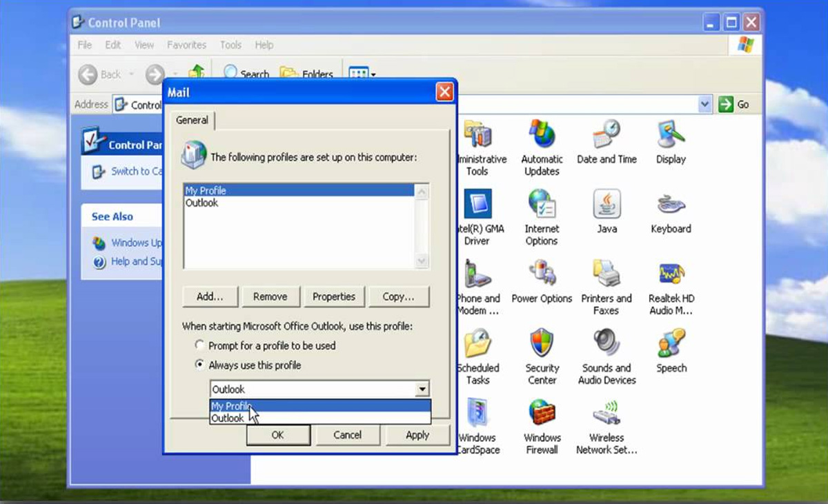Open the Date and Time icon

point(607,135)
